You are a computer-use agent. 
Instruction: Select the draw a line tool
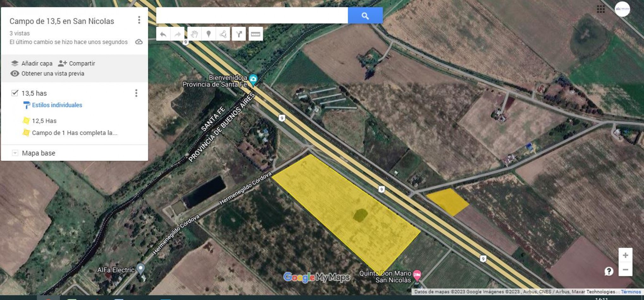223,34
